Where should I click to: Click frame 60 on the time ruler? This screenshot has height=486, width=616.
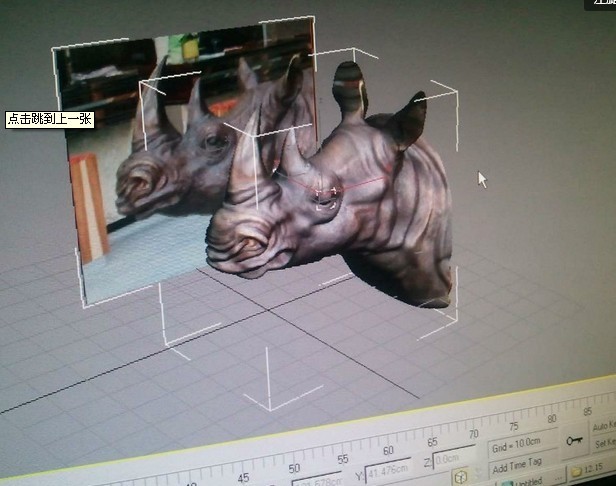388,450
